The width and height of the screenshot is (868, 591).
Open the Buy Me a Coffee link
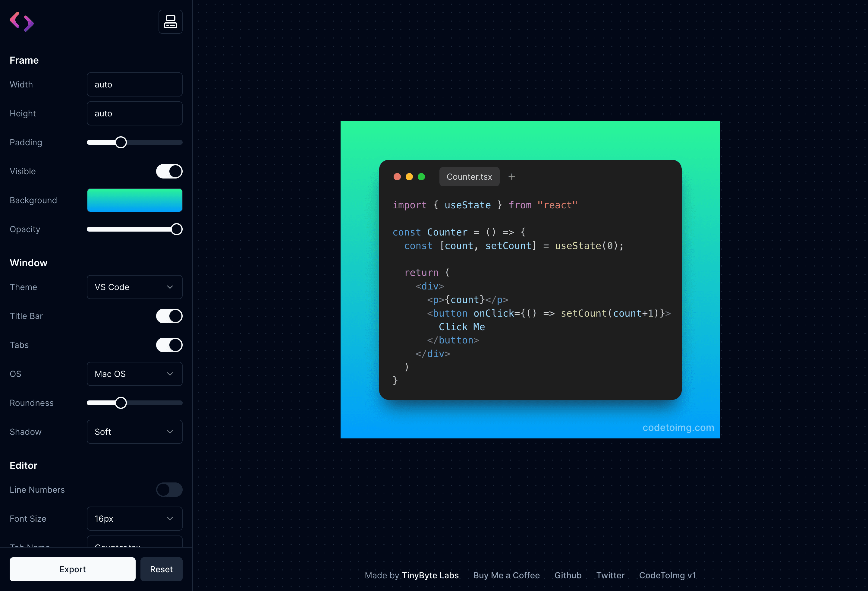click(506, 575)
